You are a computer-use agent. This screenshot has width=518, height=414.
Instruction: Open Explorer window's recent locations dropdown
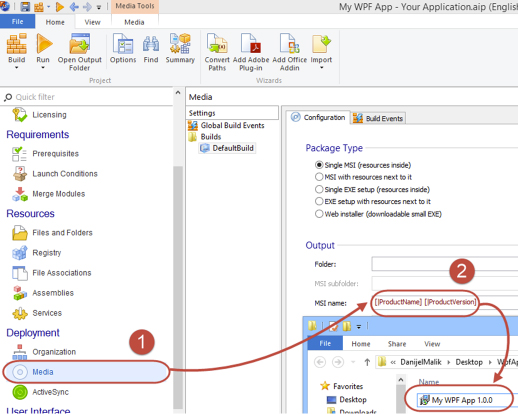(x=353, y=362)
